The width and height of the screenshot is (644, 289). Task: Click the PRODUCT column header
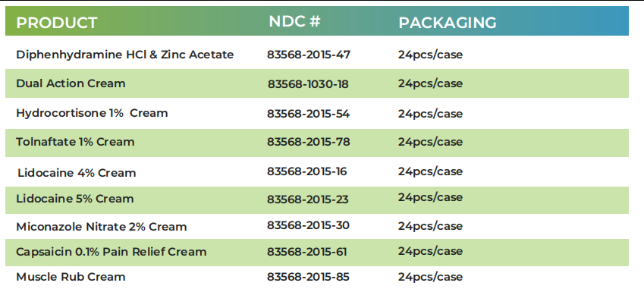tap(57, 23)
